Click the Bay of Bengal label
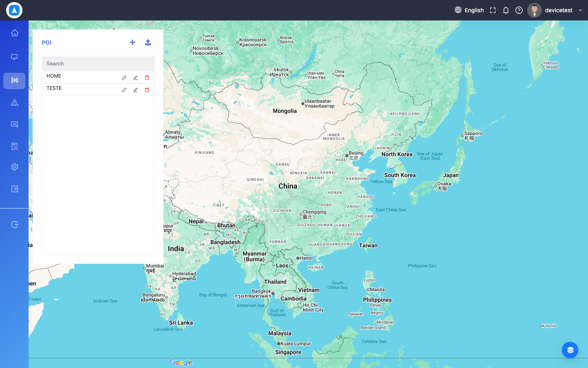588x368 pixels. click(x=213, y=295)
